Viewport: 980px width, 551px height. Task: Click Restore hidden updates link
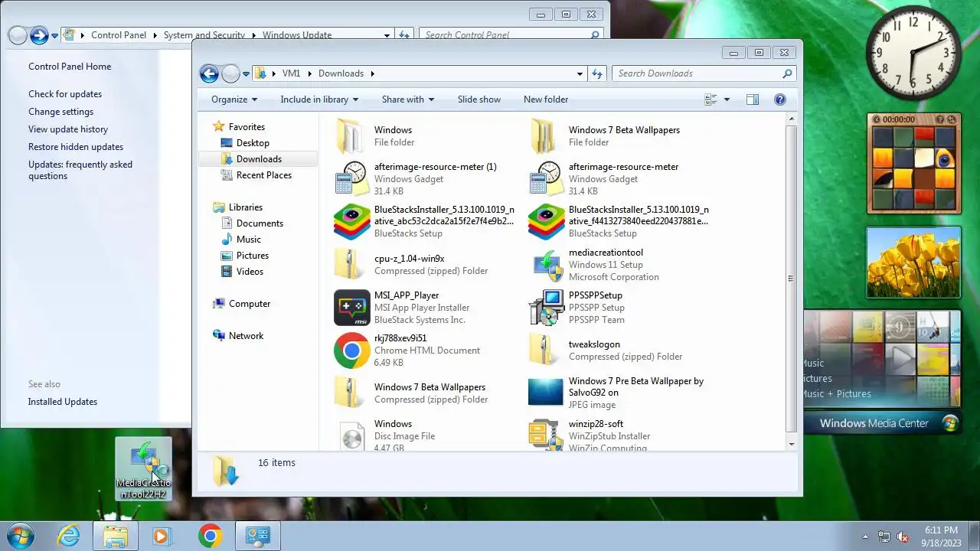coord(76,147)
